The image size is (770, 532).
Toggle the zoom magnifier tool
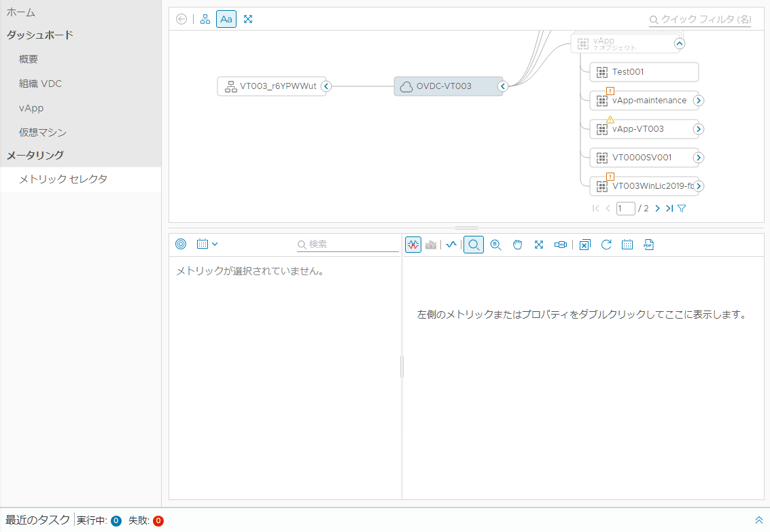pos(474,245)
